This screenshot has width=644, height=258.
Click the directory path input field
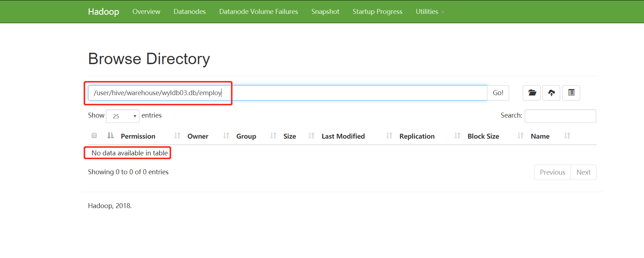point(288,93)
